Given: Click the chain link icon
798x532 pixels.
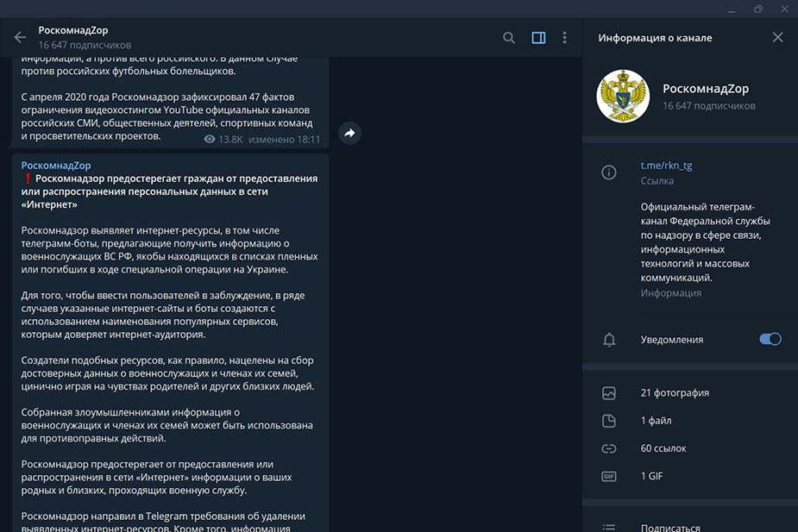Looking at the screenshot, I should pos(609,448).
